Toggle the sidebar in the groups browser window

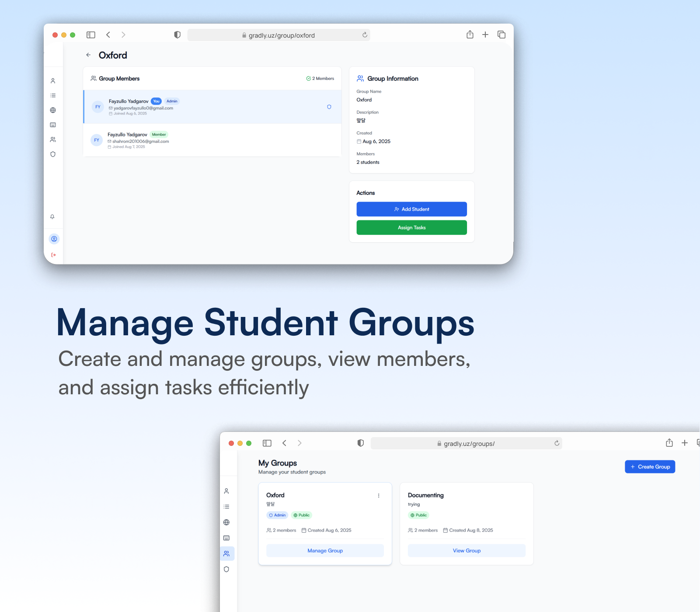click(x=267, y=443)
